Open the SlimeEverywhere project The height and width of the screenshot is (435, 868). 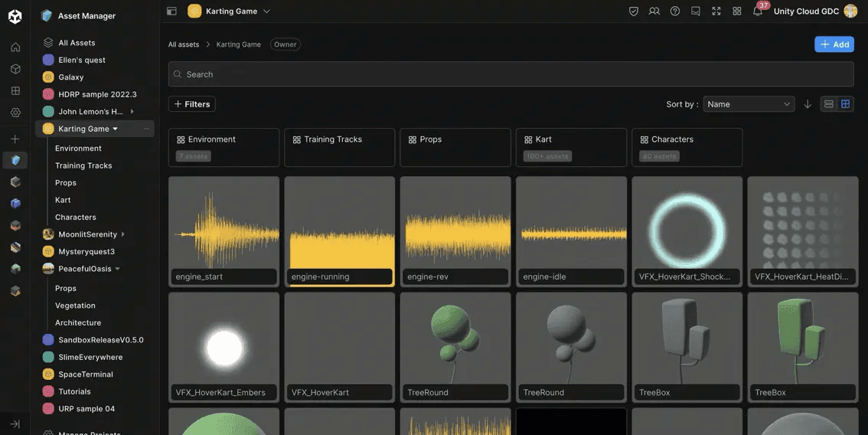[90, 357]
